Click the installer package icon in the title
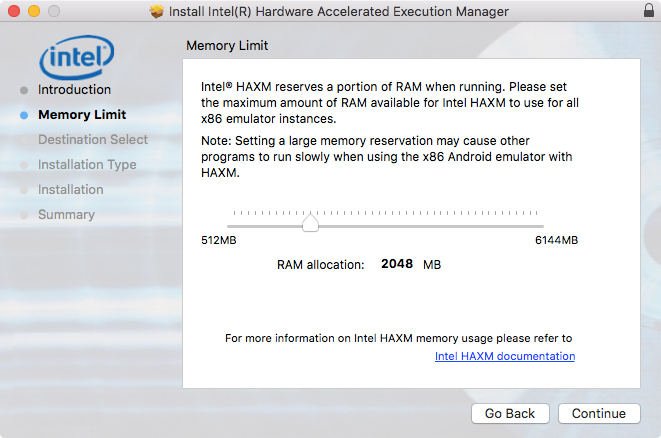The image size is (661, 438). click(156, 11)
